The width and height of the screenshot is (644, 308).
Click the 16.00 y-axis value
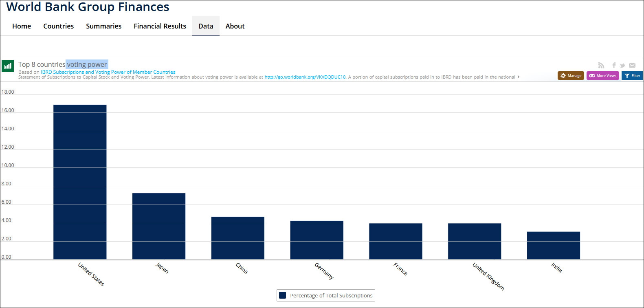(x=8, y=110)
